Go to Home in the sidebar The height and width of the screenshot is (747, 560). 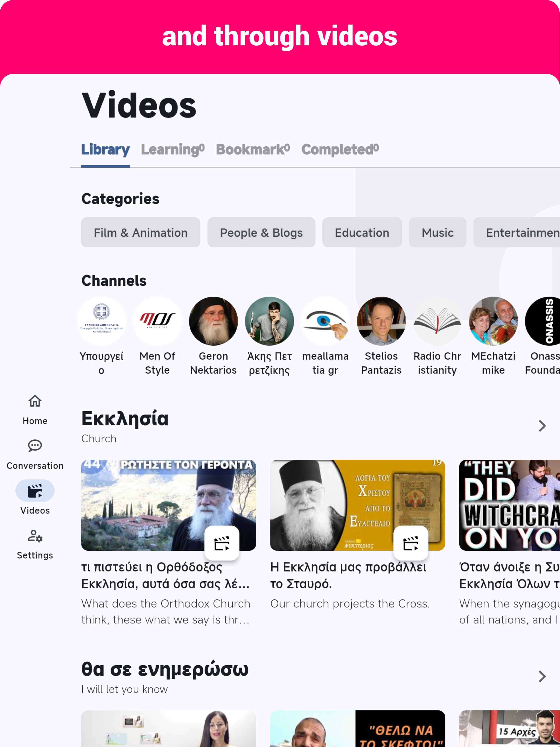pyautogui.click(x=35, y=410)
